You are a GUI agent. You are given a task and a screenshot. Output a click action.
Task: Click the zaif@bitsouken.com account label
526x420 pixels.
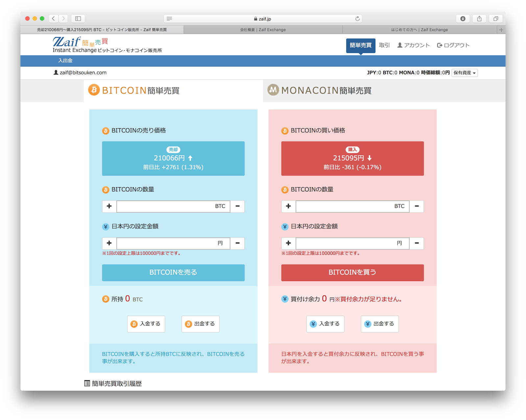pos(80,72)
